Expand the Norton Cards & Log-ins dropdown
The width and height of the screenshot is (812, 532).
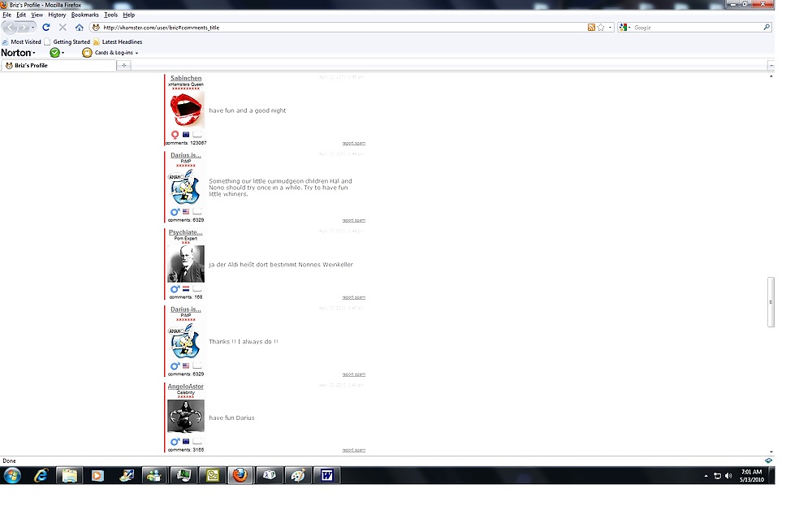click(136, 53)
